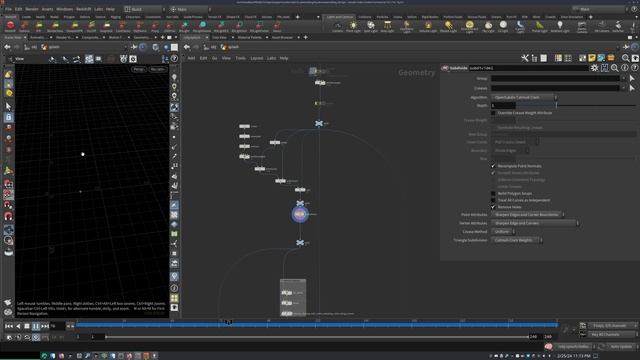Click the Group selection arrow icon
Image resolution: width=640 pixels, height=360 pixels.
(x=632, y=78)
